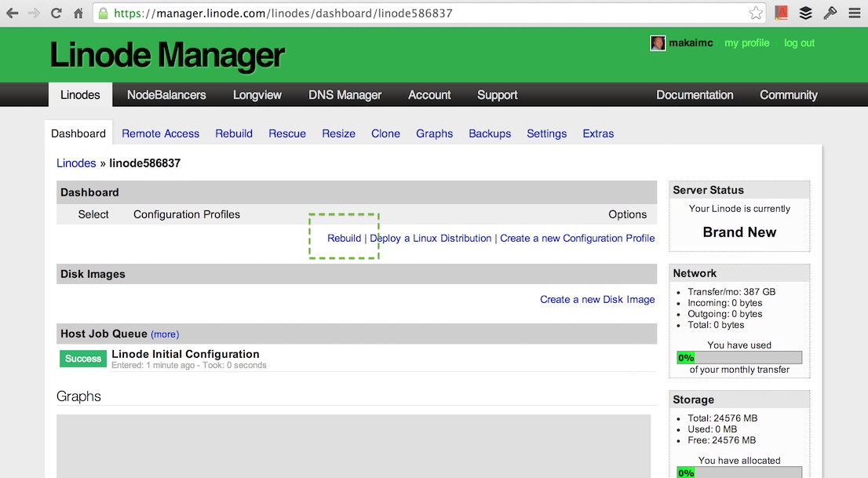Switch to the Account tab
Image resolution: width=868 pixels, height=478 pixels.
coord(429,95)
